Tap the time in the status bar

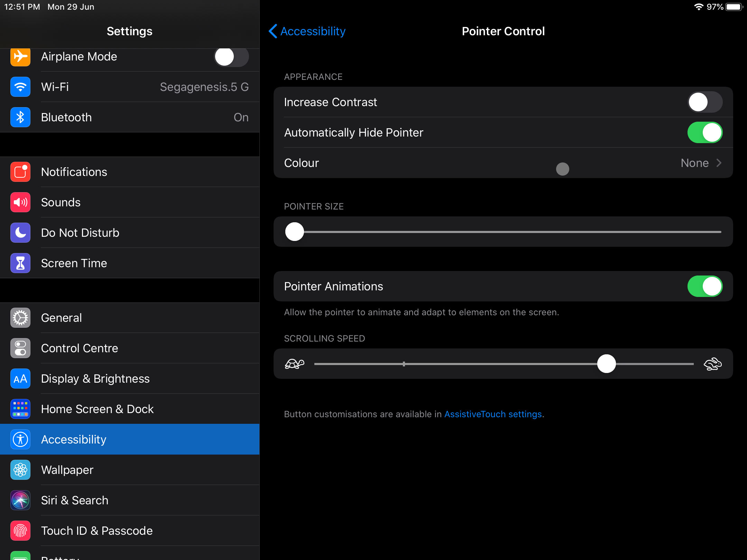pyautogui.click(x=22, y=7)
